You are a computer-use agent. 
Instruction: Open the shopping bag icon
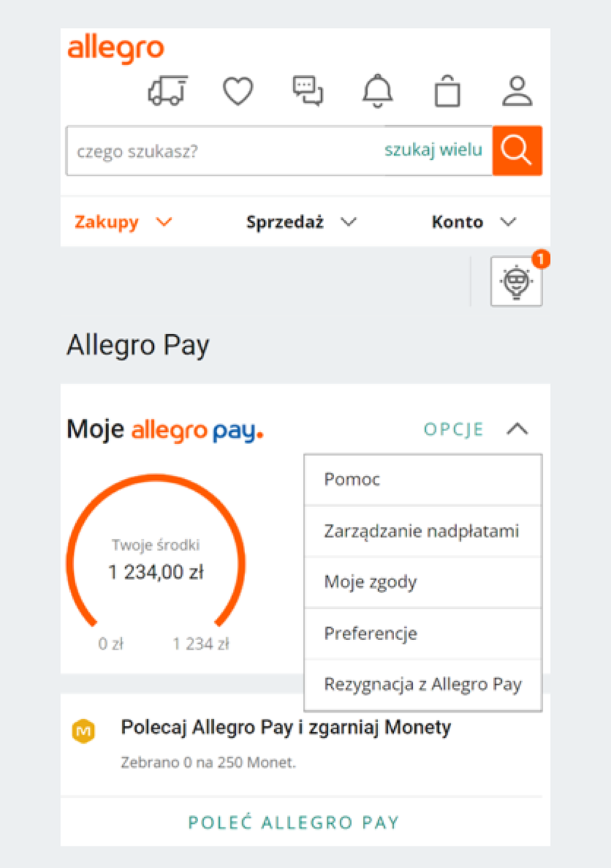446,90
